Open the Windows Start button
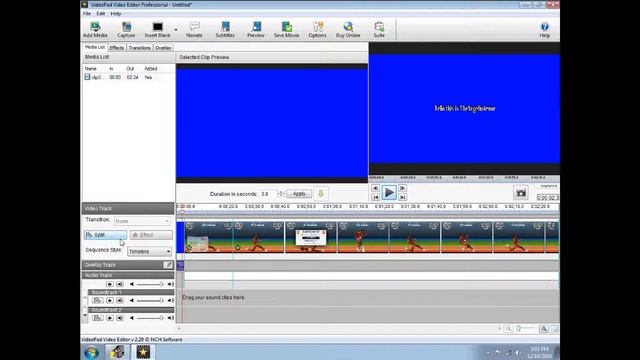The image size is (640, 360). (x=91, y=352)
